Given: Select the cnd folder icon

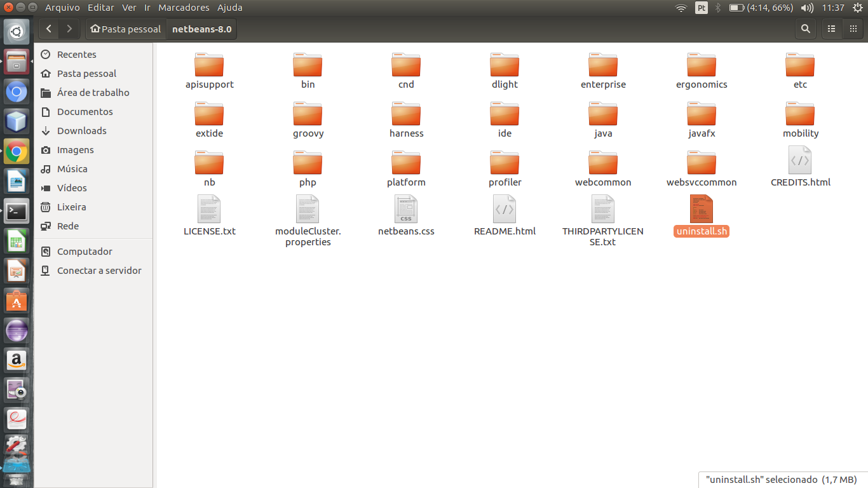Looking at the screenshot, I should pyautogui.click(x=406, y=65).
